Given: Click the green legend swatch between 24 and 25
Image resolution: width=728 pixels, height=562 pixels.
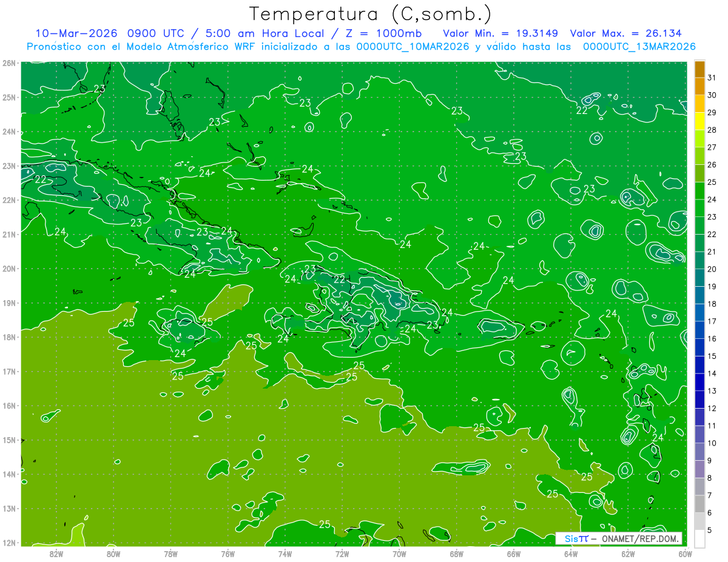Looking at the screenshot, I should pos(699,191).
